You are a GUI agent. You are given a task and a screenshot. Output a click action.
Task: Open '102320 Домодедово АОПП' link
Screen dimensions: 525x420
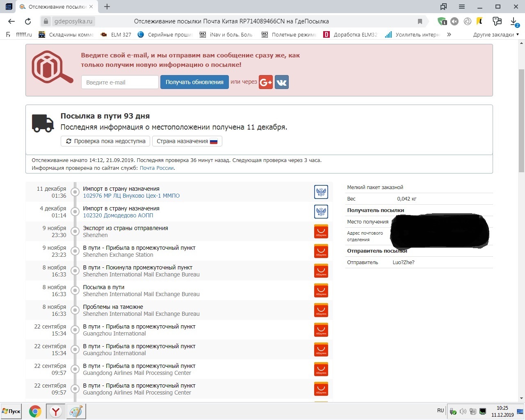[118, 215]
